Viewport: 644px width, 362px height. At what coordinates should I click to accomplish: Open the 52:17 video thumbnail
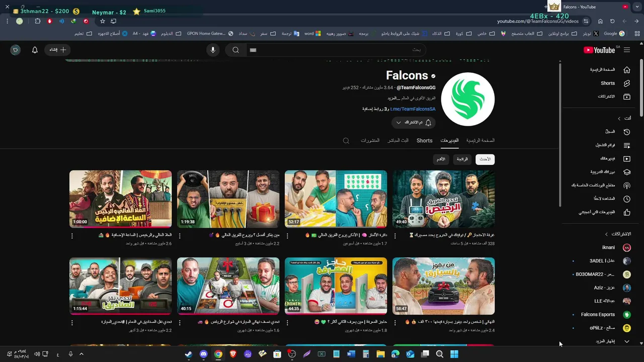336,199
